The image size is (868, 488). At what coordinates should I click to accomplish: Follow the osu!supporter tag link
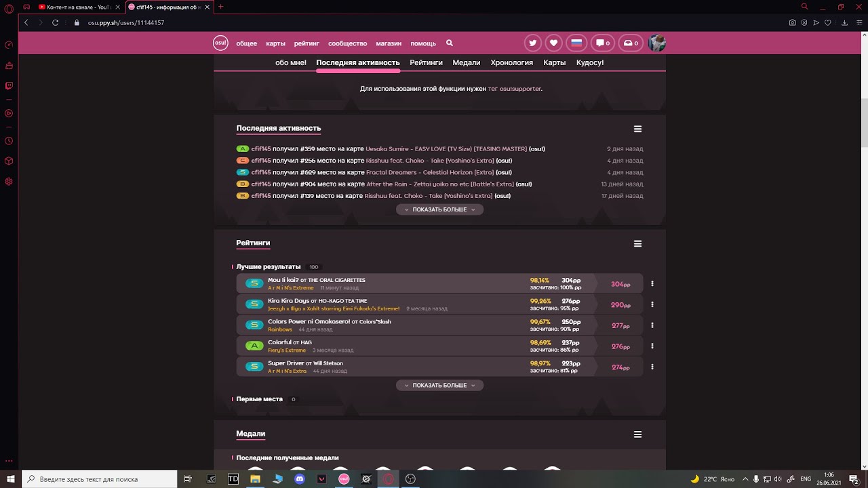(521, 89)
